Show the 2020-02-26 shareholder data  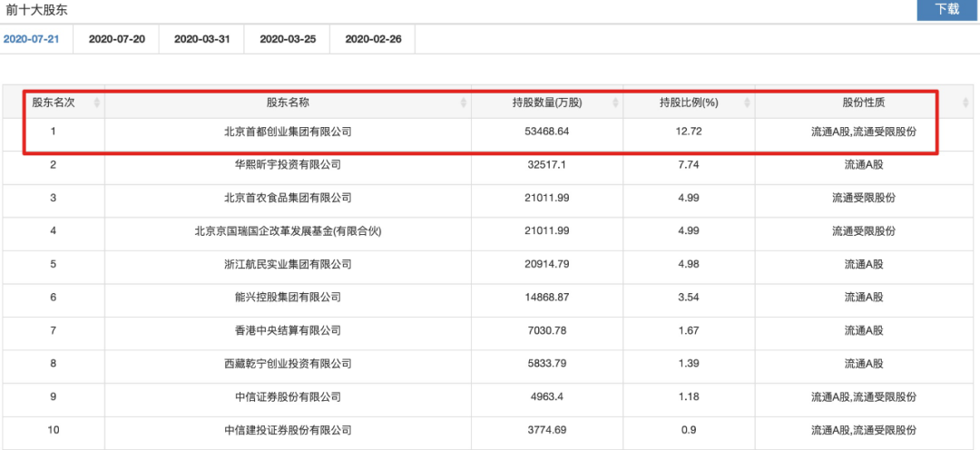click(x=372, y=39)
